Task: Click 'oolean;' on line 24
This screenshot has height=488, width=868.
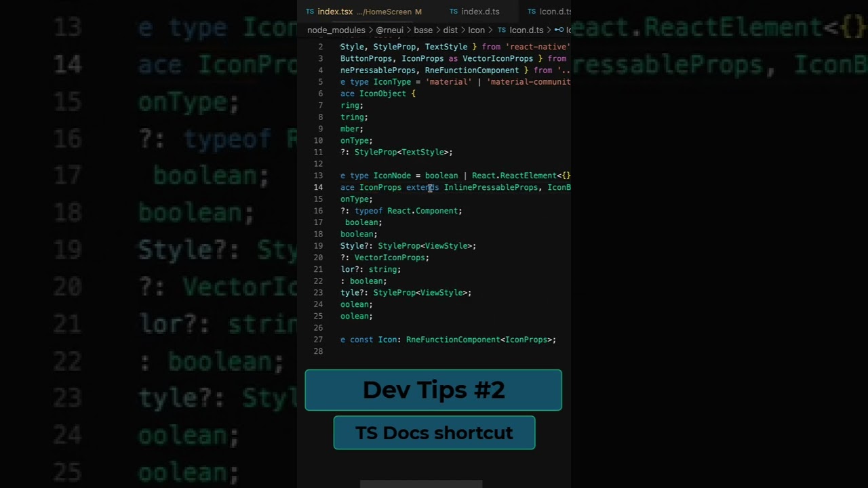Action: (x=357, y=304)
